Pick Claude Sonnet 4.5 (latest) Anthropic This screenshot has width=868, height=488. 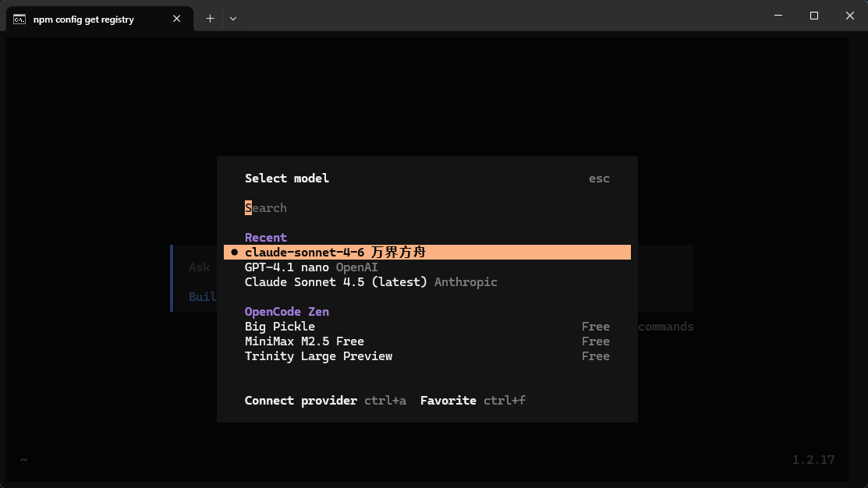(x=370, y=282)
